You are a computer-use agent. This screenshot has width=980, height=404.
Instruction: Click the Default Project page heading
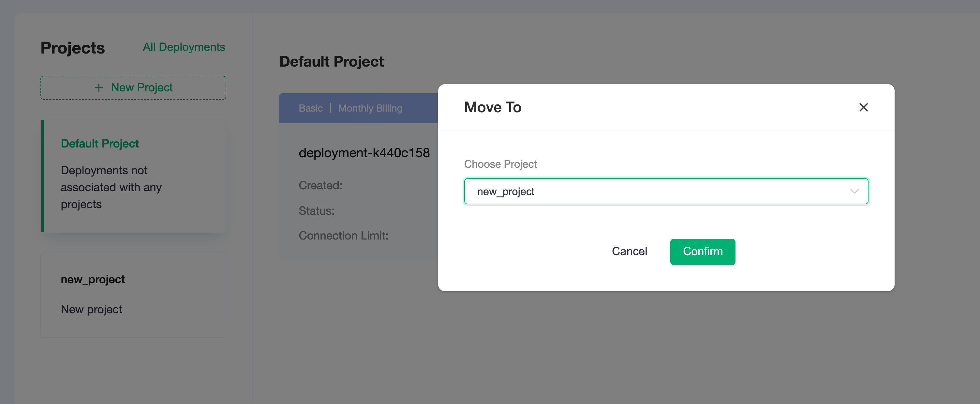pos(331,61)
